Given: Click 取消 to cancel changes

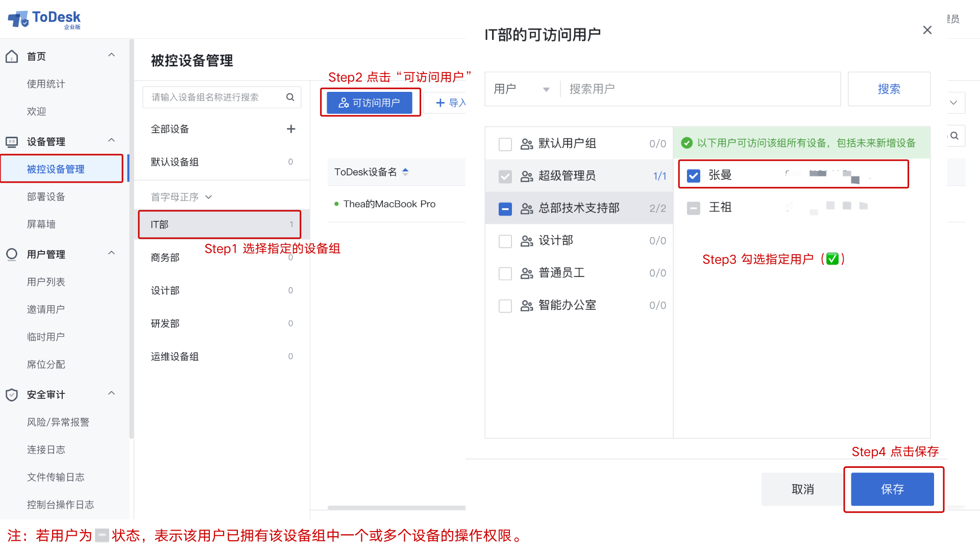Looking at the screenshot, I should point(802,489).
